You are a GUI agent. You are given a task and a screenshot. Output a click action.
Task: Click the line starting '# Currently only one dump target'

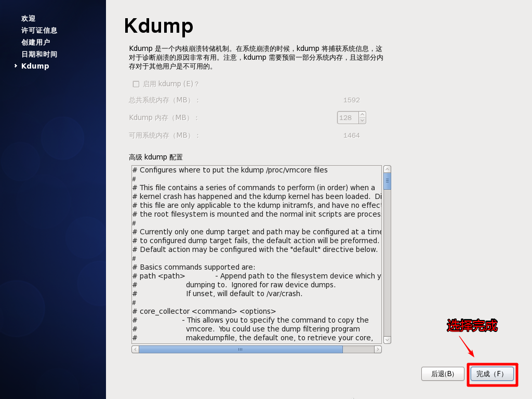click(257, 232)
